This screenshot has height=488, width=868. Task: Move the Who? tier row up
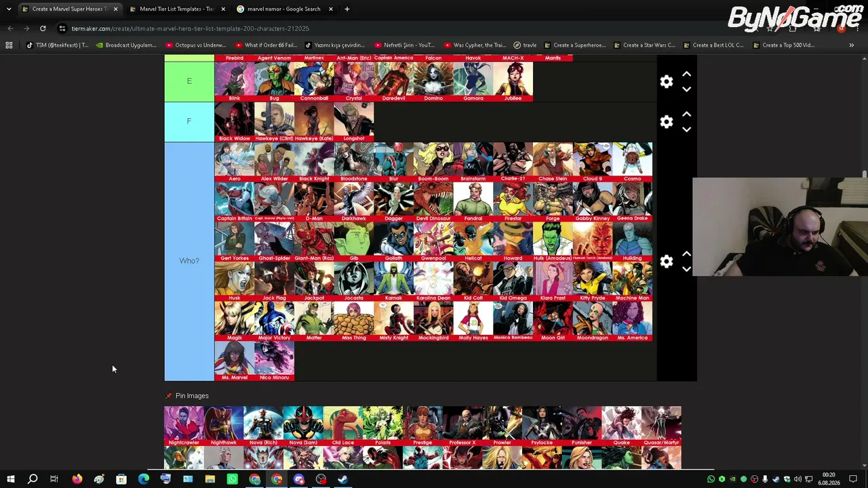[x=686, y=254]
